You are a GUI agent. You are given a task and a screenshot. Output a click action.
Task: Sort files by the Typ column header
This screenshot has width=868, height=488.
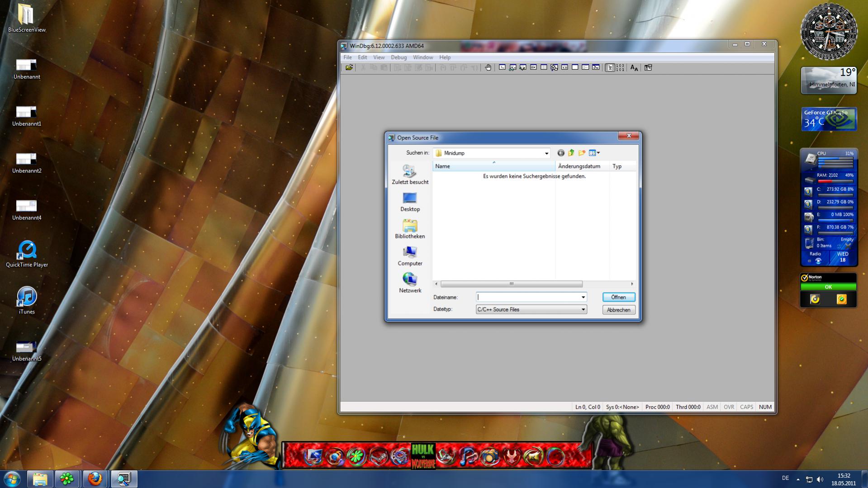tap(623, 166)
